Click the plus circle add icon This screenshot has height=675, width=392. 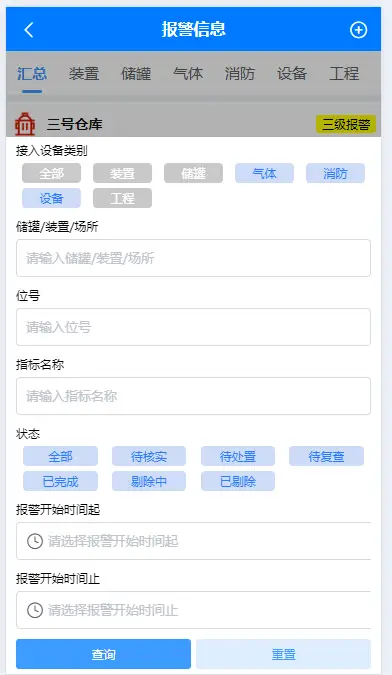(x=358, y=30)
